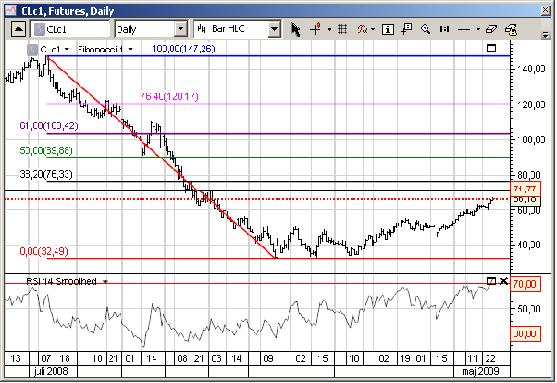Expand the Fibonacci study dropdown arrow

point(131,49)
